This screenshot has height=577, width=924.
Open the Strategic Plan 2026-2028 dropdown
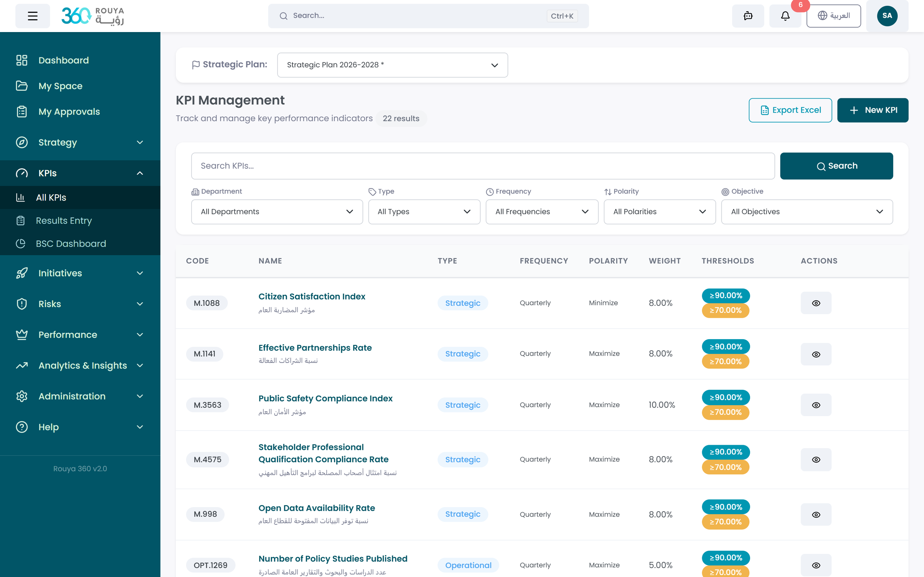tap(392, 65)
